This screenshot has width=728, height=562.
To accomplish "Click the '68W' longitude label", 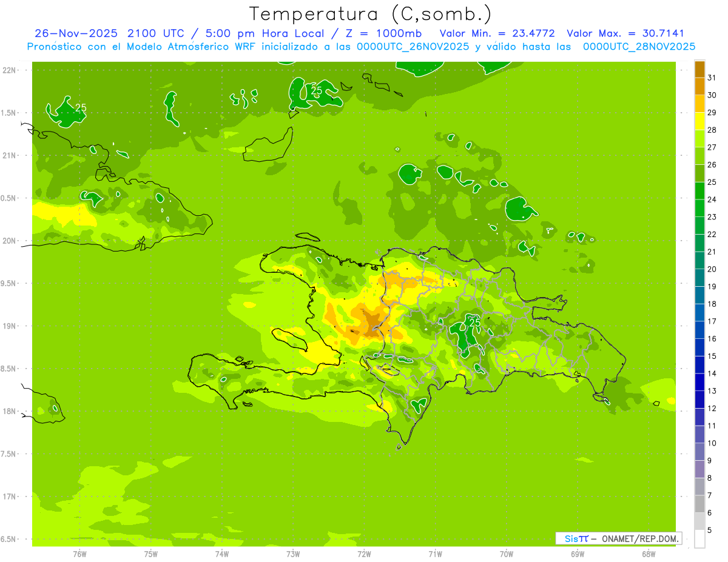I will pyautogui.click(x=648, y=554).
